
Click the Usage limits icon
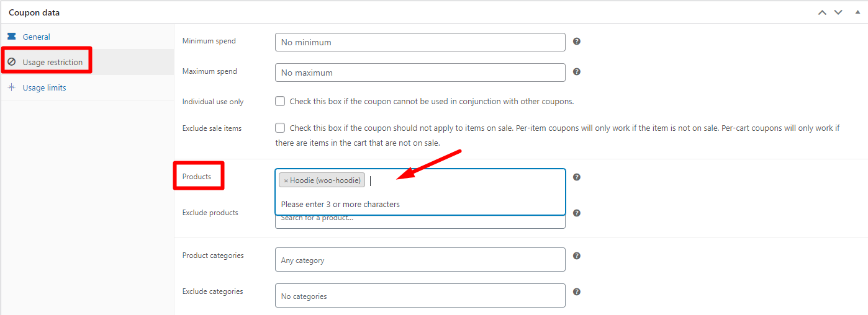[11, 87]
